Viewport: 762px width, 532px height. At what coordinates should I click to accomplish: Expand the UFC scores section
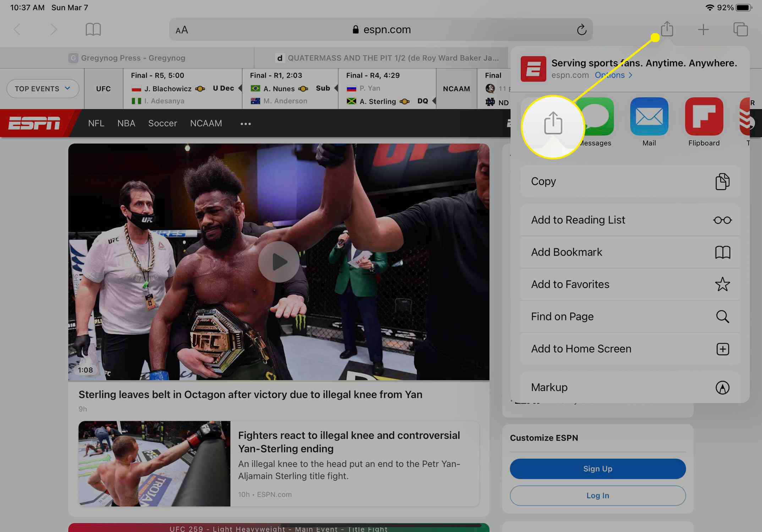tap(104, 88)
